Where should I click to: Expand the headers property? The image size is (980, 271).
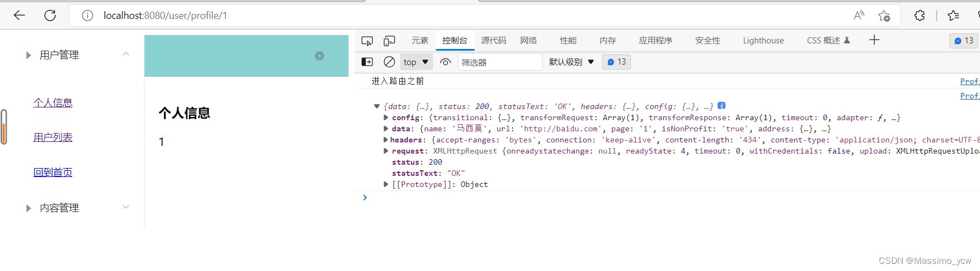386,140
